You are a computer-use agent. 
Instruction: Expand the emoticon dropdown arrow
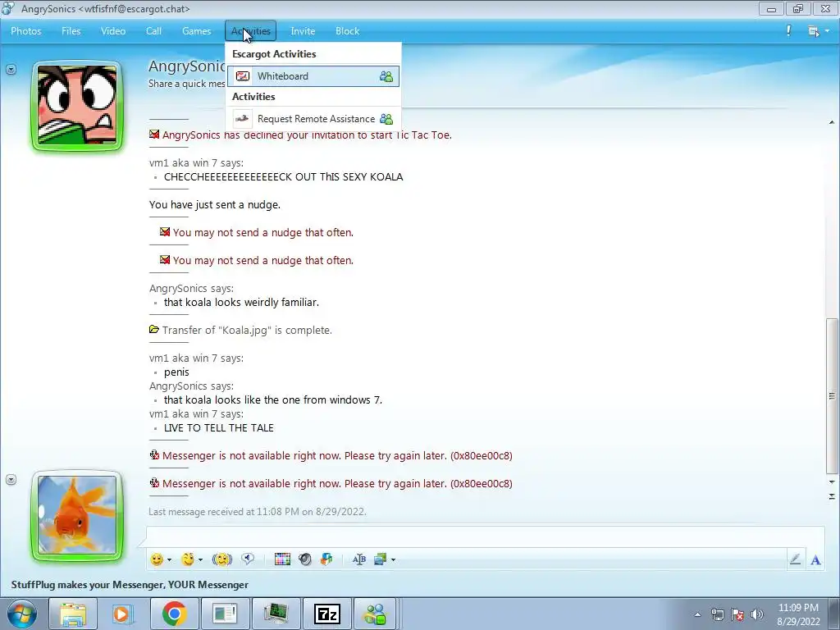click(x=169, y=559)
